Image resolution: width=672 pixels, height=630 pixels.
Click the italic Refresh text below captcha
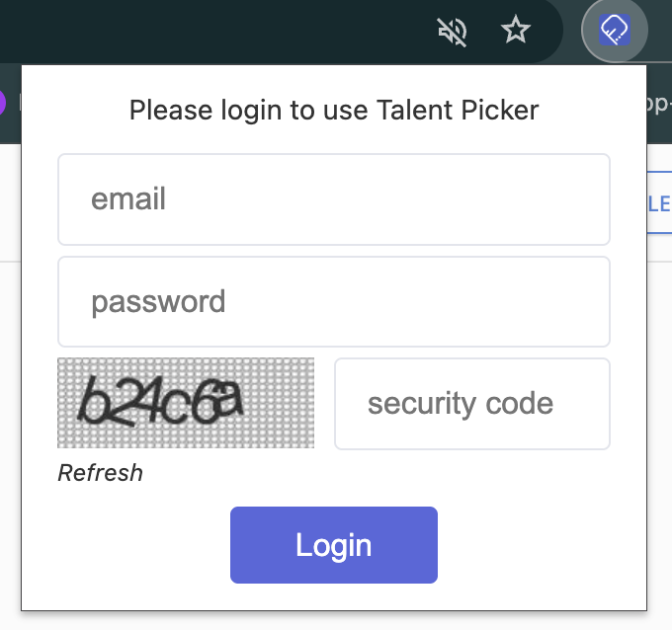(100, 473)
